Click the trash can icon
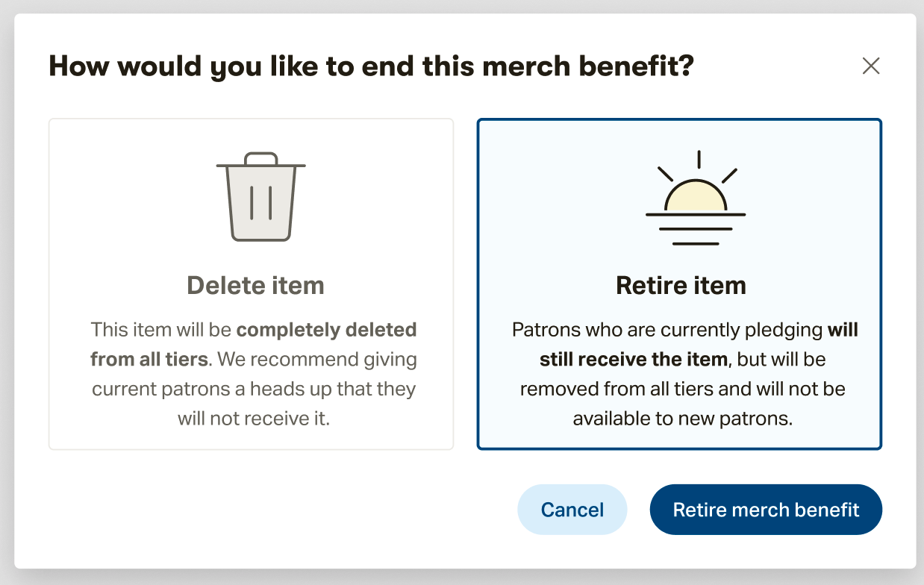Viewport: 924px width, 585px height. [x=260, y=197]
